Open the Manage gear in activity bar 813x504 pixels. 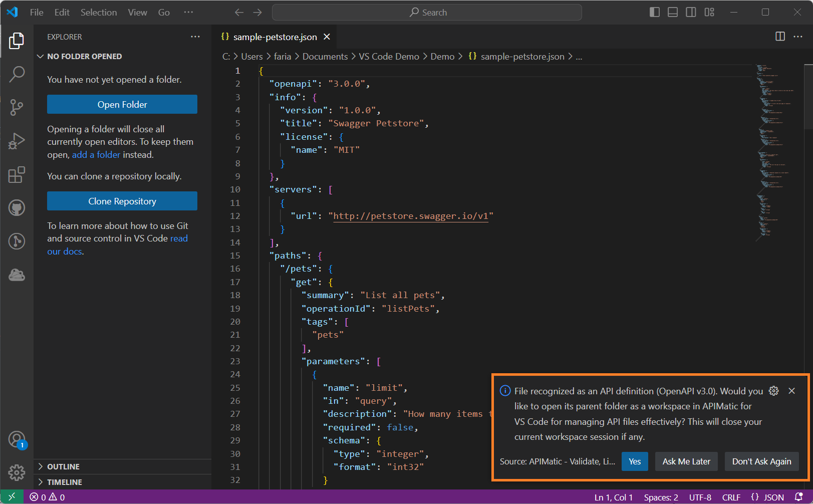point(17,472)
